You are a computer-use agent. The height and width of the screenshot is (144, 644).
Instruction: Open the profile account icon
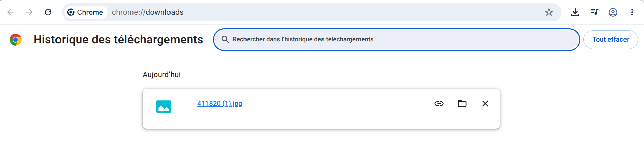tap(613, 12)
